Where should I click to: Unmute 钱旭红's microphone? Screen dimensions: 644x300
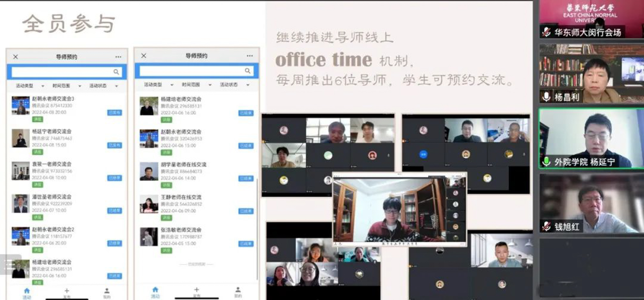pos(546,227)
